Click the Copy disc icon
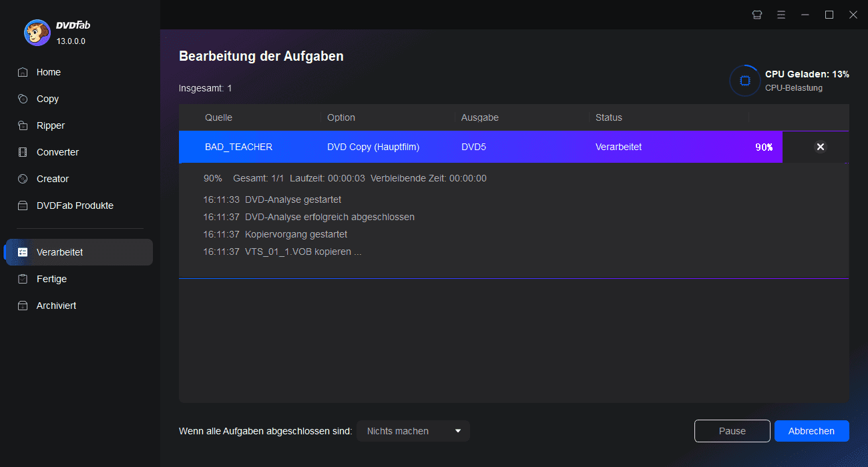Screen dimensions: 868x467 [23, 99]
